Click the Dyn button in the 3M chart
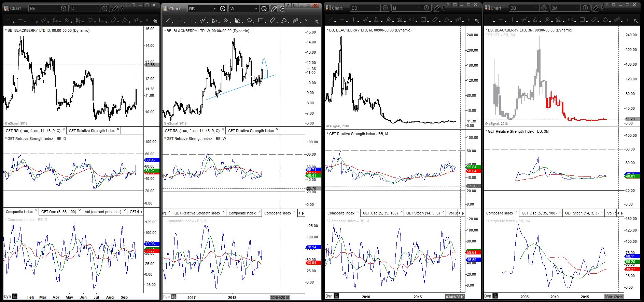644x302 pixels. point(488,296)
